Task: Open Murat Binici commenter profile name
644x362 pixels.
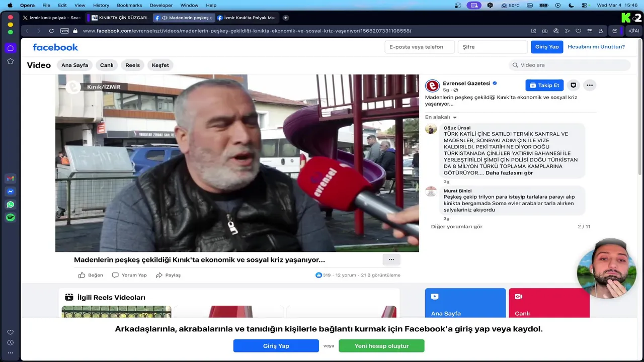Action: [457, 191]
